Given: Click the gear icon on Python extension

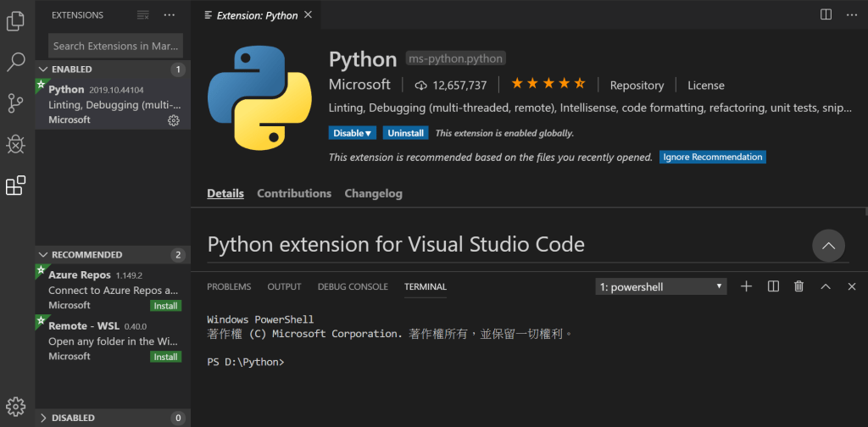Looking at the screenshot, I should pyautogui.click(x=174, y=120).
